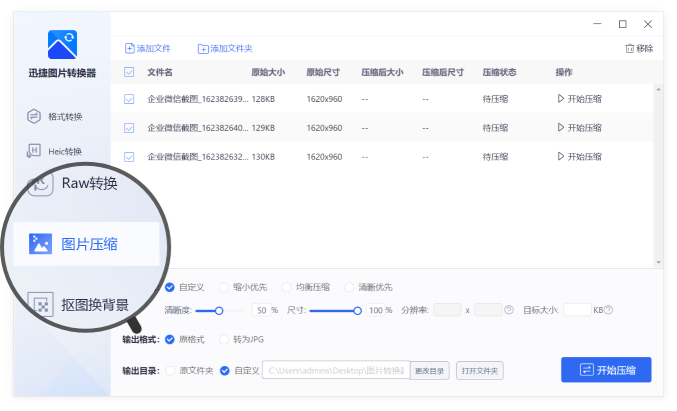The image size is (677, 411).
Task: Click the 文件名 column header
Action: 160,72
